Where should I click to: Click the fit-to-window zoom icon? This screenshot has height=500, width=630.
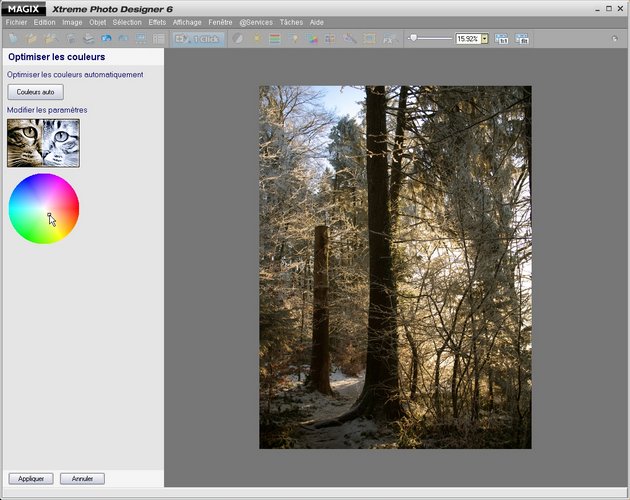coord(522,38)
